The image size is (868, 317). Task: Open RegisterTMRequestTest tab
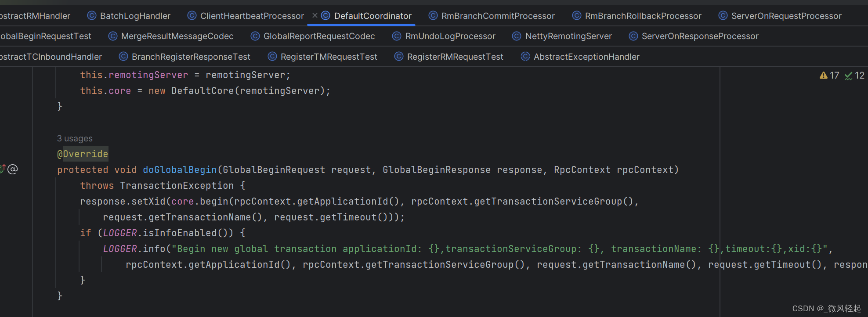322,57
